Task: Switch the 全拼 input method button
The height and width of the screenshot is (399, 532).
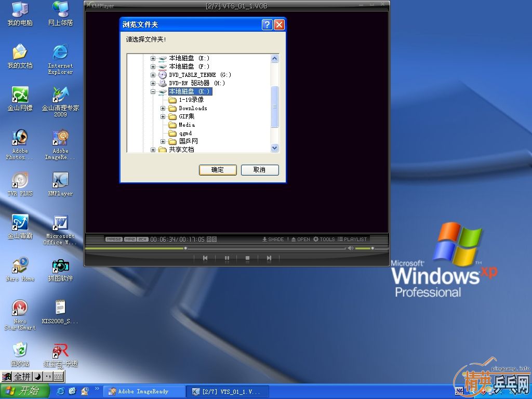Action: click(x=22, y=377)
